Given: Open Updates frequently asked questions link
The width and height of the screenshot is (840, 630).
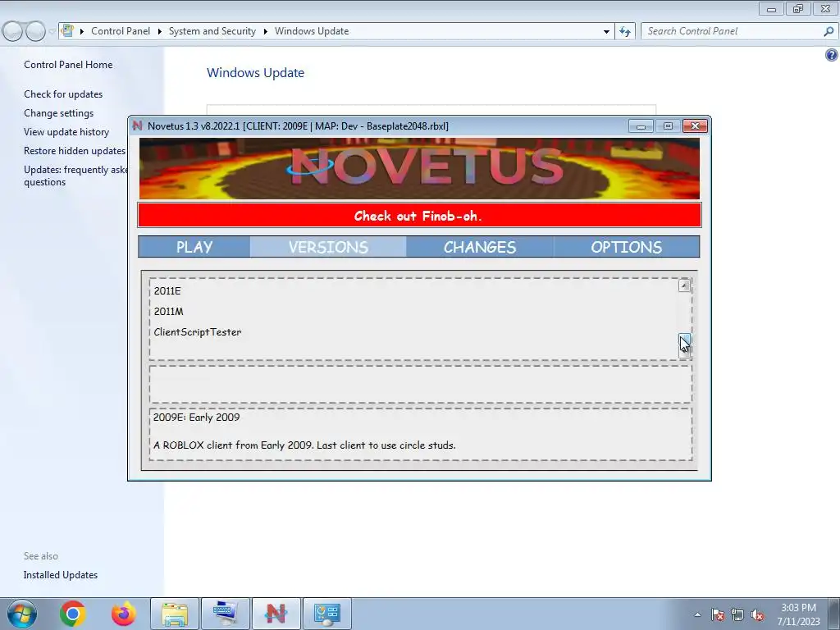Looking at the screenshot, I should 75,176.
